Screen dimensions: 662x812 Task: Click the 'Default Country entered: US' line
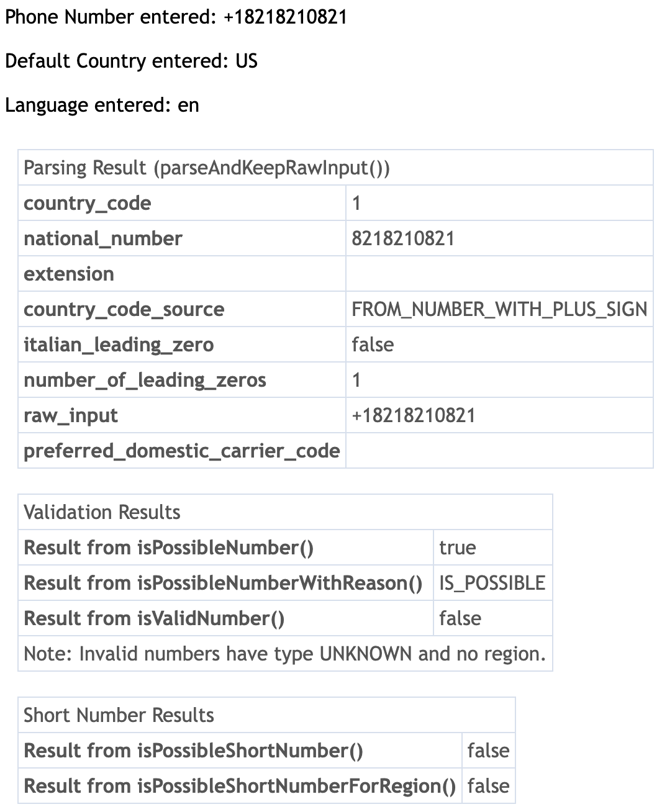tap(131, 61)
